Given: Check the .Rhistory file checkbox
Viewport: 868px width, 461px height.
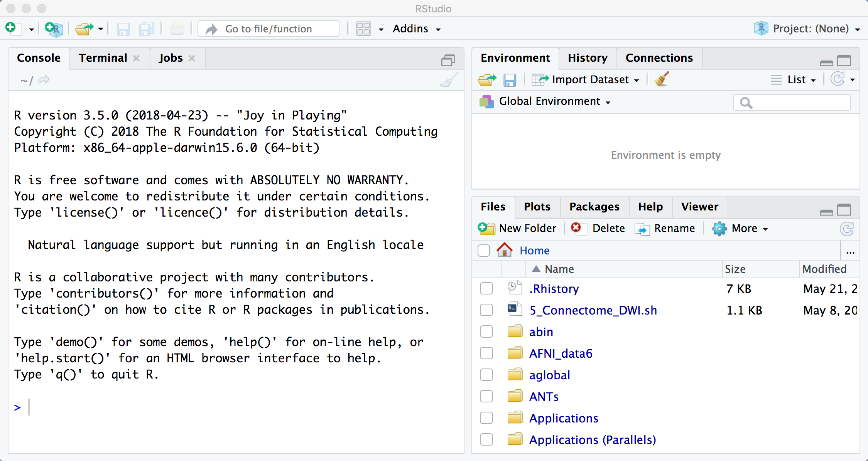Looking at the screenshot, I should (x=486, y=288).
